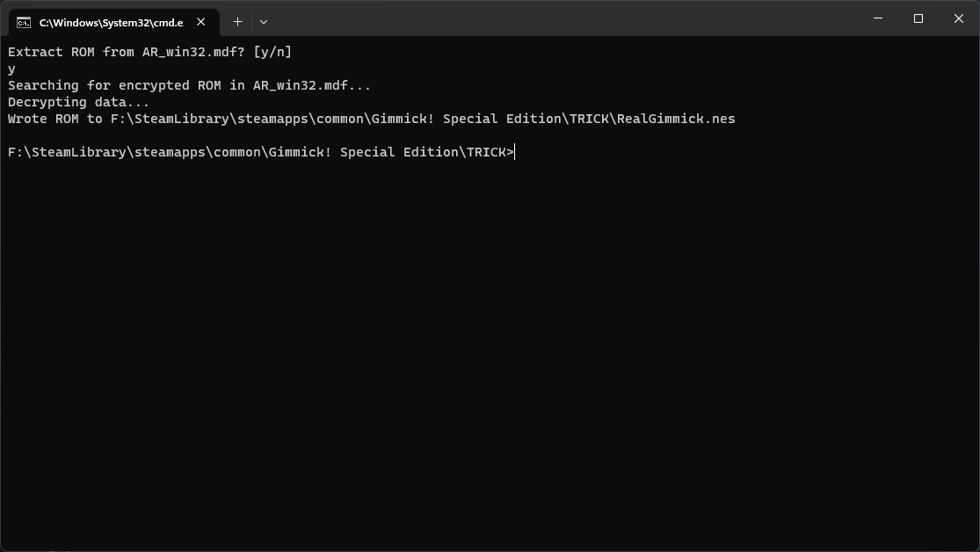Close the cmd.exe terminal tab

200,22
